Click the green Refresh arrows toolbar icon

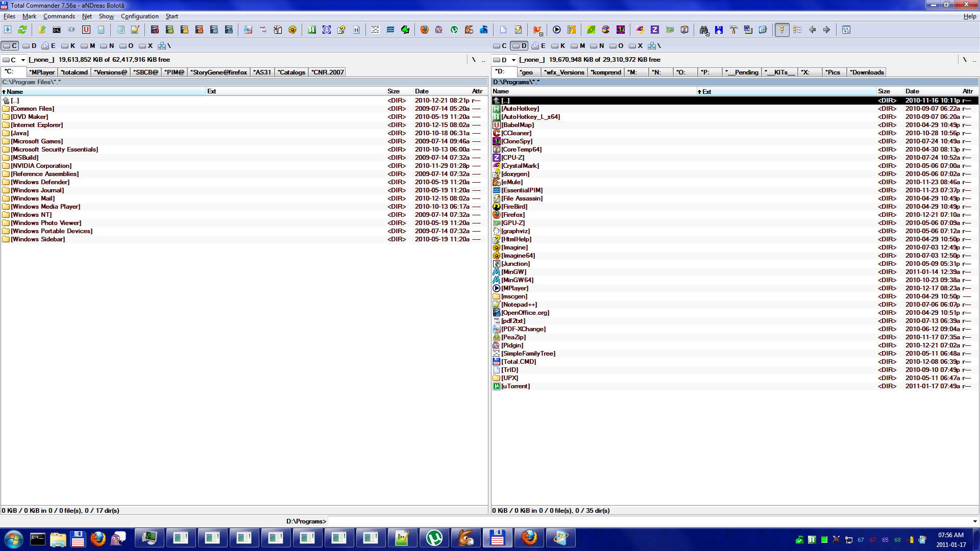pos(22,30)
